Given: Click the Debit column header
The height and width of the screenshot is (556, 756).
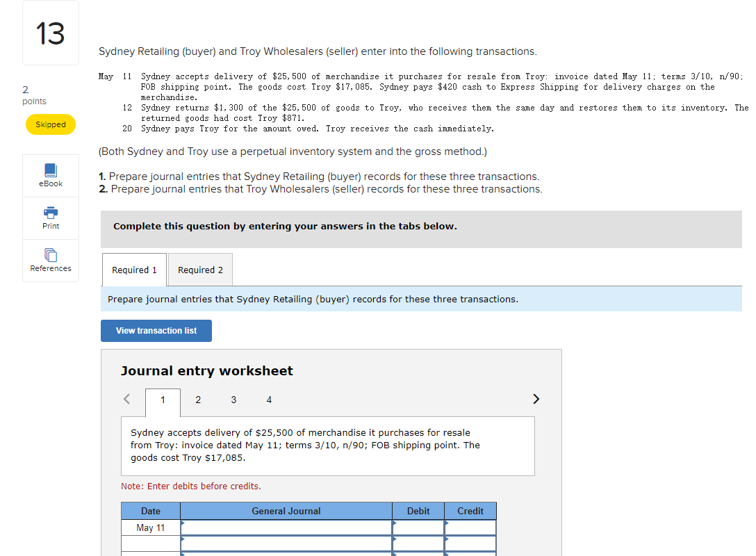Looking at the screenshot, I should pos(418,511).
